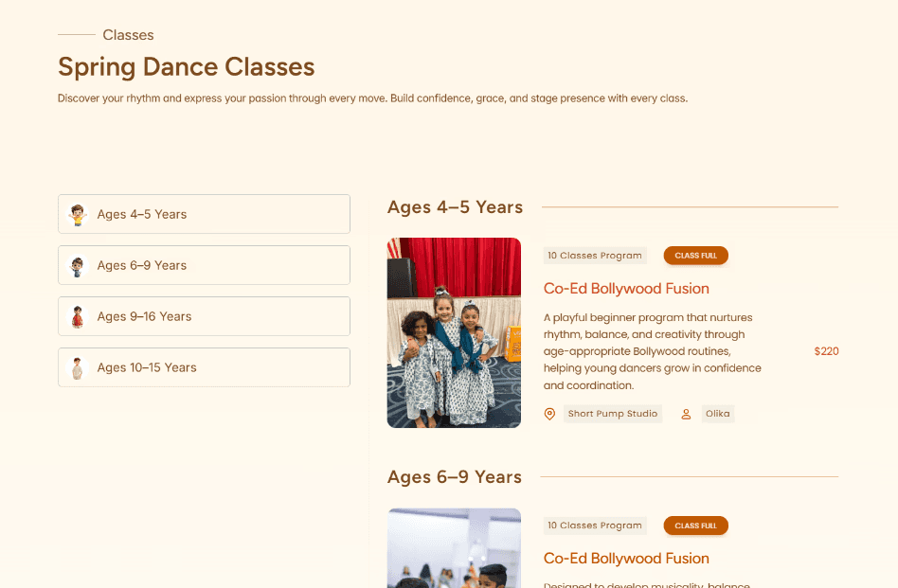Click the Ages 6–9 Years section heading
This screenshot has width=898, height=588.
click(x=454, y=477)
